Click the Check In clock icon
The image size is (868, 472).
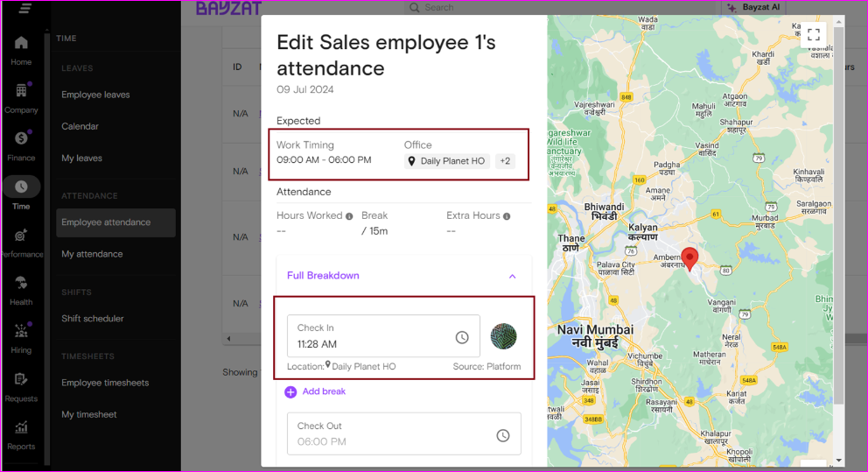(462, 337)
